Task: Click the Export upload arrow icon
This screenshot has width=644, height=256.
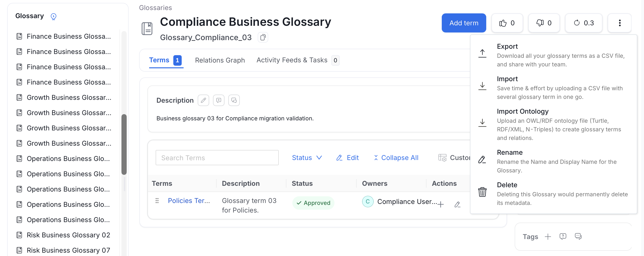Action: pyautogui.click(x=482, y=53)
